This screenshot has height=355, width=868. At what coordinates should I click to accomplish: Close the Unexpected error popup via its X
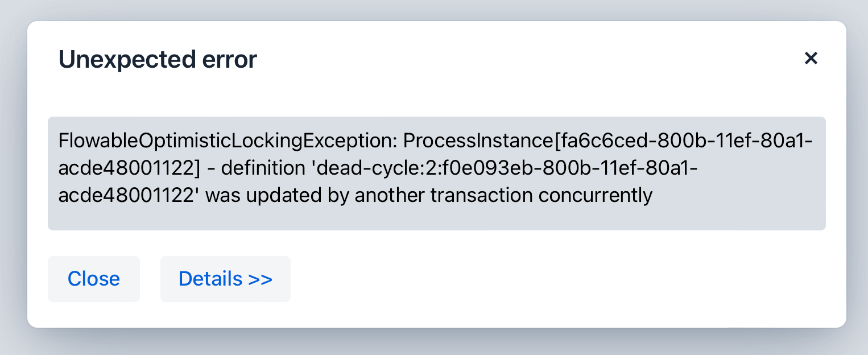click(811, 59)
